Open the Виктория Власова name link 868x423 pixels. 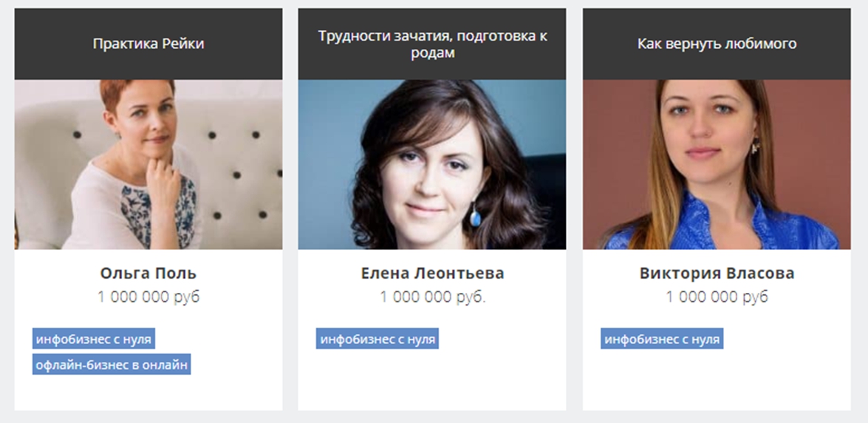pos(717,274)
